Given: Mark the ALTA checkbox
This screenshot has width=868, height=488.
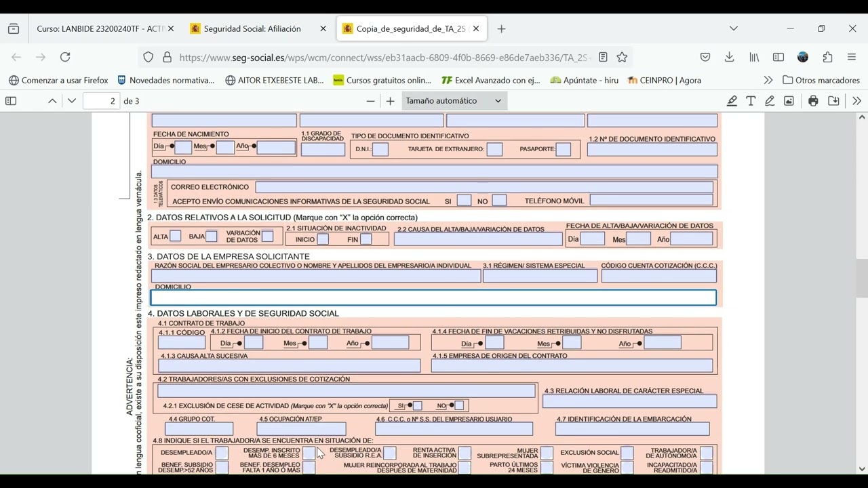Looking at the screenshot, I should (176, 236).
